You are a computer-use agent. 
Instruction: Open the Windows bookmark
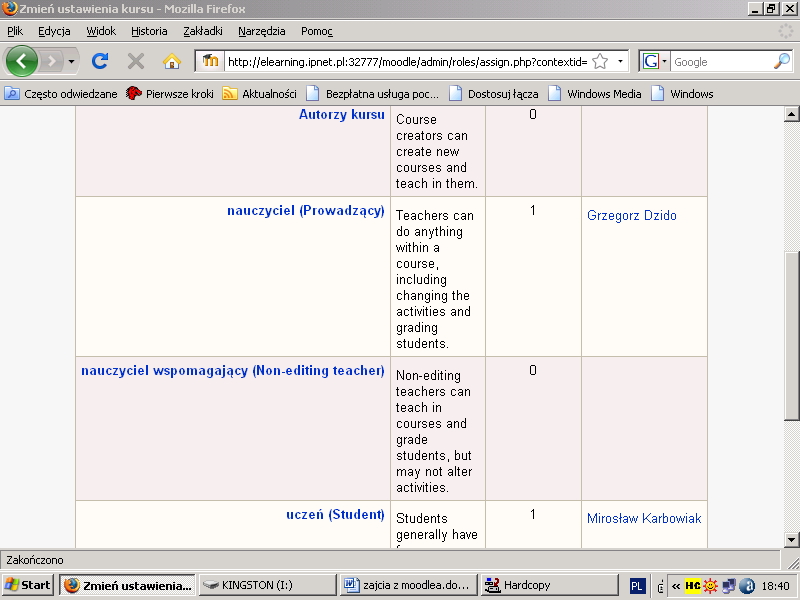(682, 94)
